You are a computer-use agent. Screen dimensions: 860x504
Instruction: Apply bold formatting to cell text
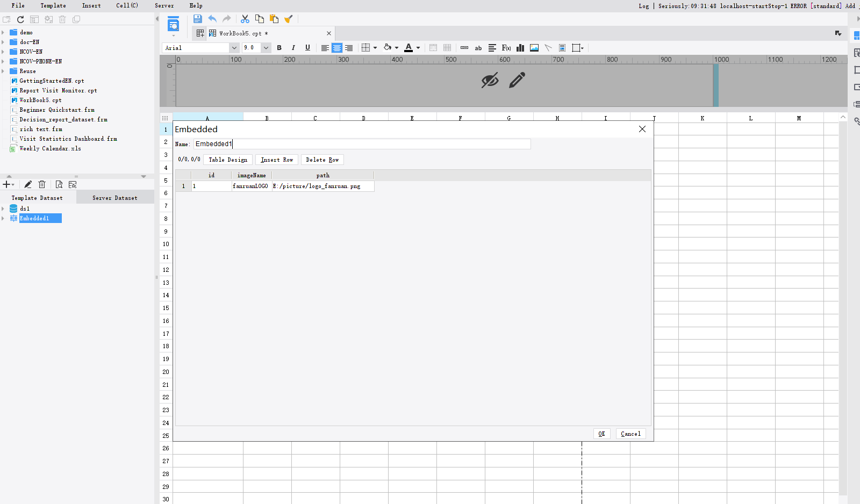tap(279, 48)
